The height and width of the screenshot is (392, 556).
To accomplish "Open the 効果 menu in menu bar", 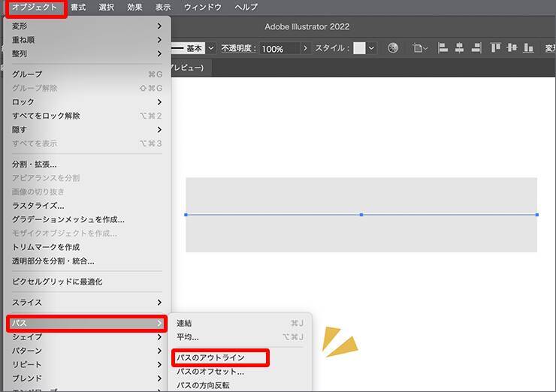I will pos(134,8).
